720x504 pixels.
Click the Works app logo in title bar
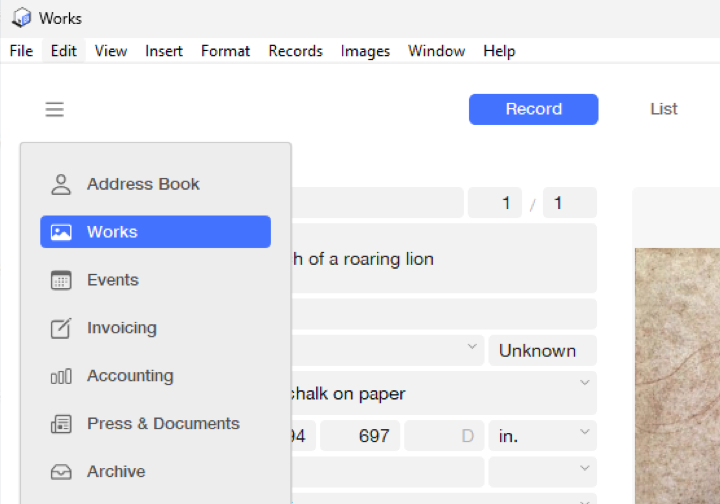click(x=21, y=18)
